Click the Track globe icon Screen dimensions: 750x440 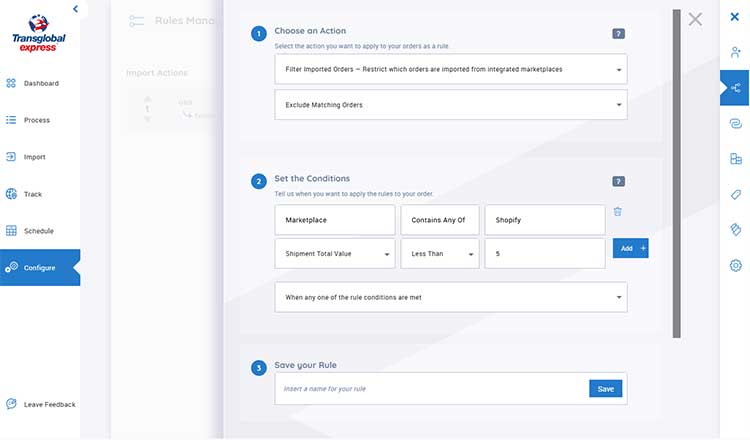coord(11,194)
